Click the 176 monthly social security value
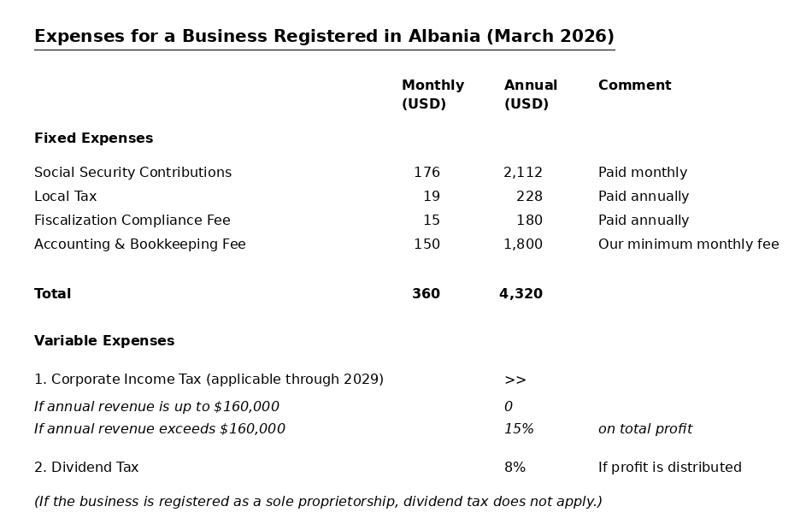This screenshot has height=530, width=812. [x=427, y=173]
